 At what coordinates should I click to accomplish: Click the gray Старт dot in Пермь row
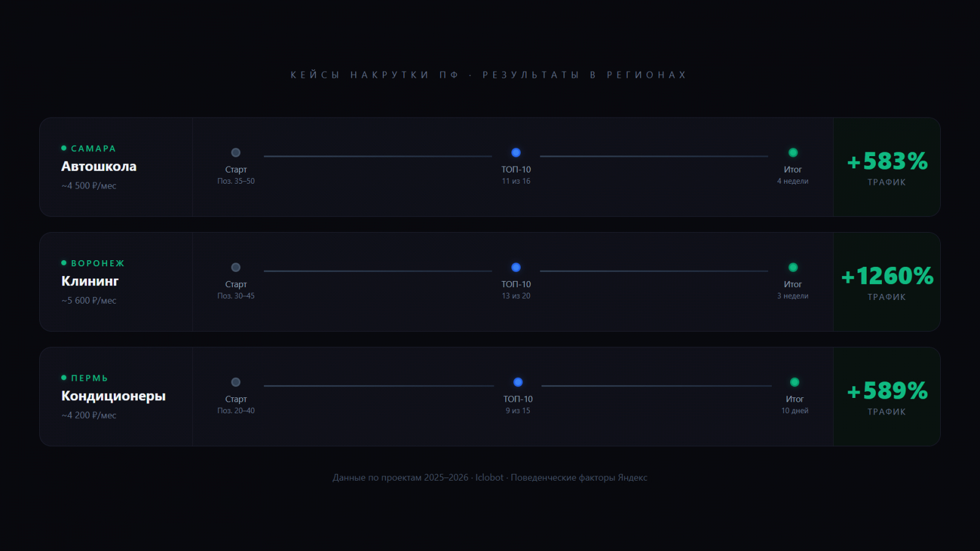236,382
